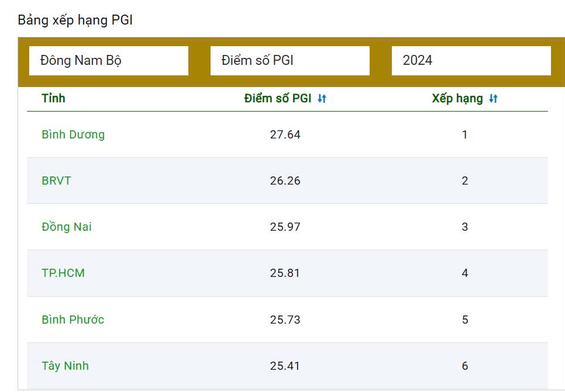Click the Bảng xếp hạng PGI title
Screen dimensions: 565x392
75,20
